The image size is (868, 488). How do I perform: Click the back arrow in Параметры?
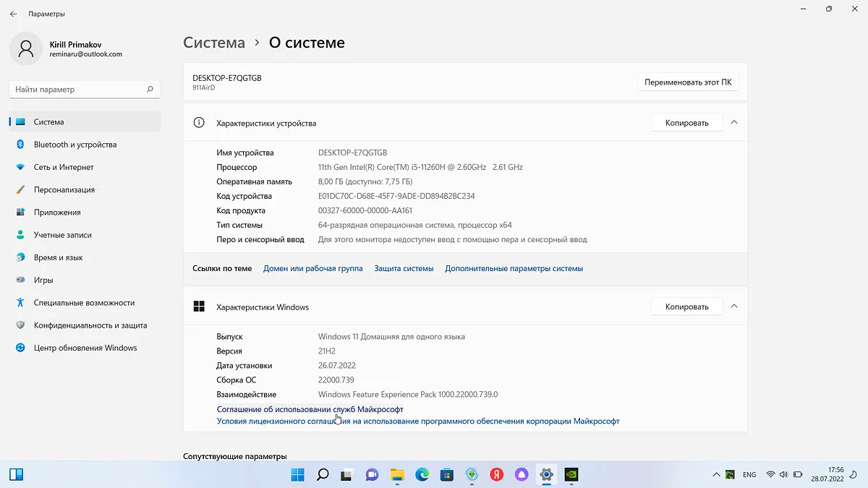pos(13,14)
